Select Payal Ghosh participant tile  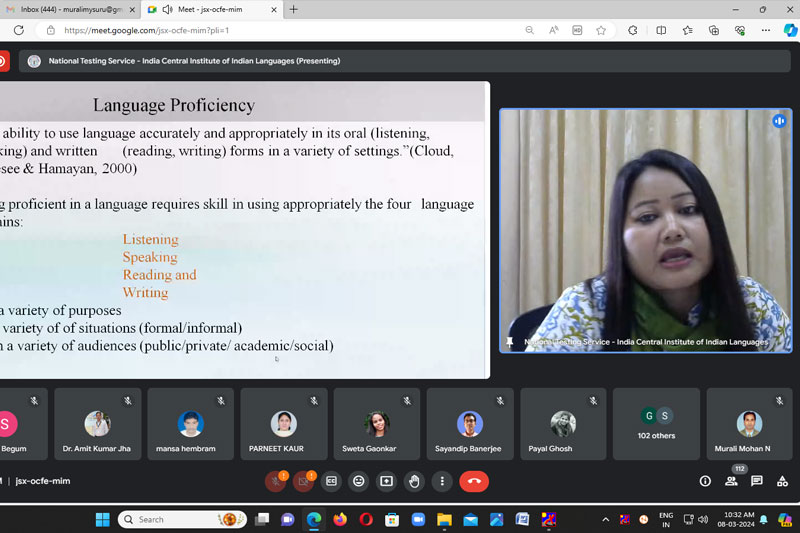(x=563, y=424)
